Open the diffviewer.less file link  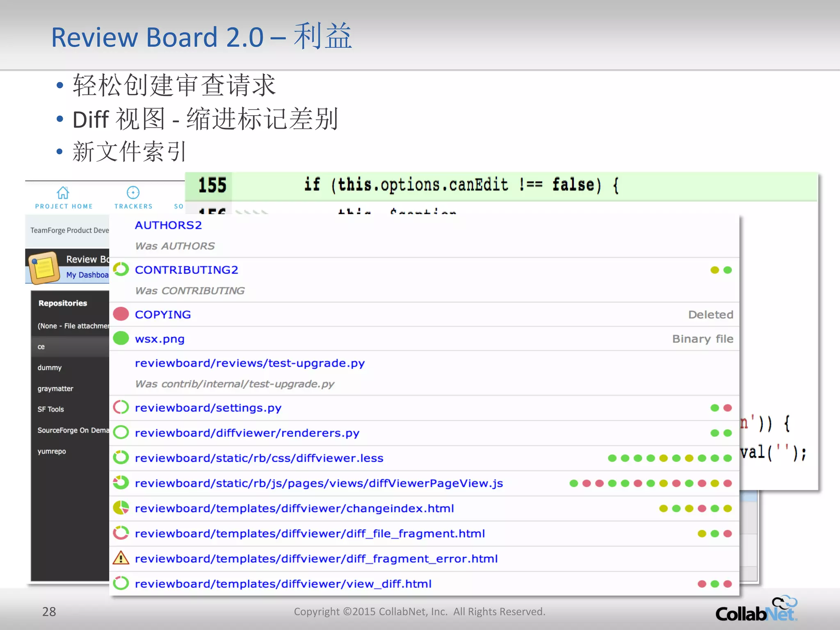click(x=259, y=458)
